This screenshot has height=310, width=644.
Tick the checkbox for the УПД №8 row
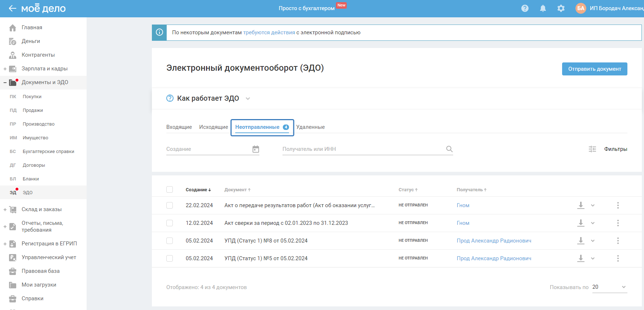click(x=170, y=241)
